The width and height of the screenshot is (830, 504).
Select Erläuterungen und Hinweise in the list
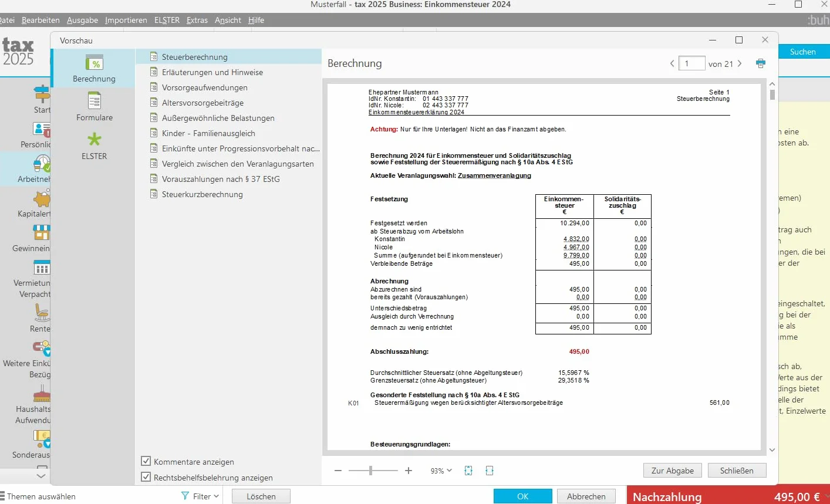pos(229,72)
